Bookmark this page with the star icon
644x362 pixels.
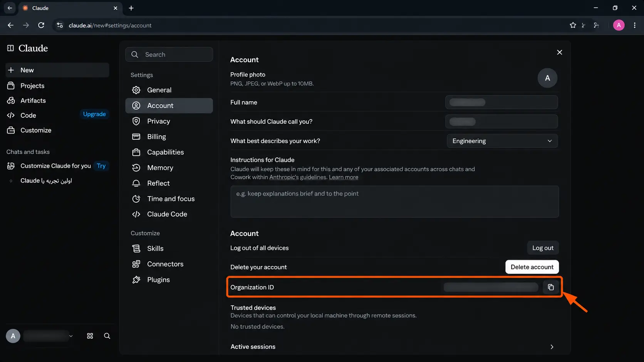(573, 25)
